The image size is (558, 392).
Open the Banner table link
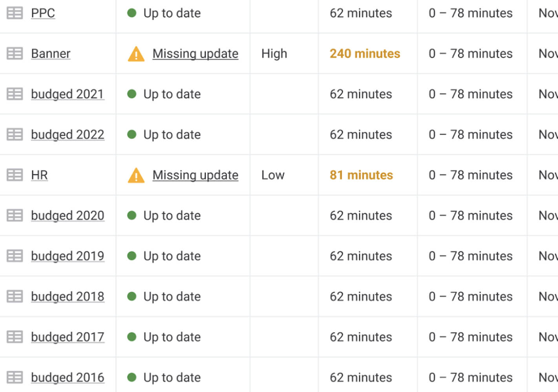click(x=51, y=53)
